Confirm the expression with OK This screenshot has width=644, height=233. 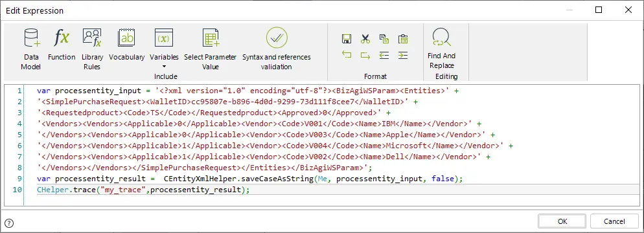(x=562, y=221)
